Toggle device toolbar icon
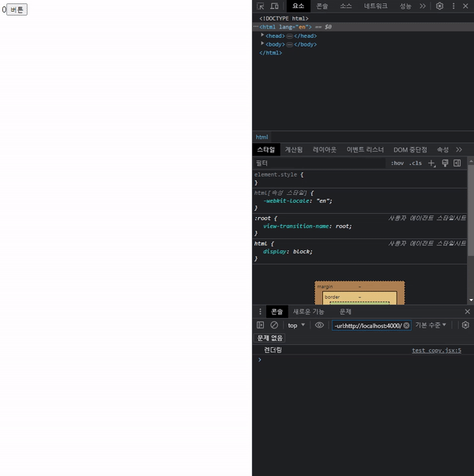 pyautogui.click(x=274, y=6)
